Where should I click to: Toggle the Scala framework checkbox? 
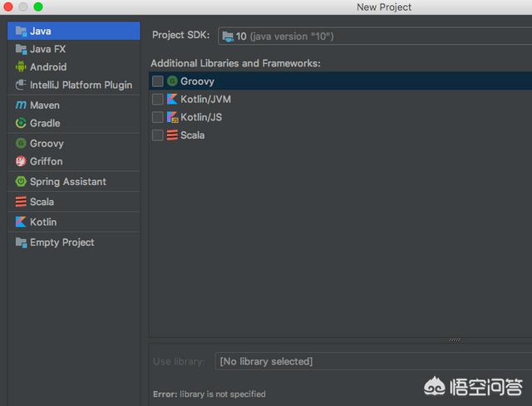(x=157, y=135)
